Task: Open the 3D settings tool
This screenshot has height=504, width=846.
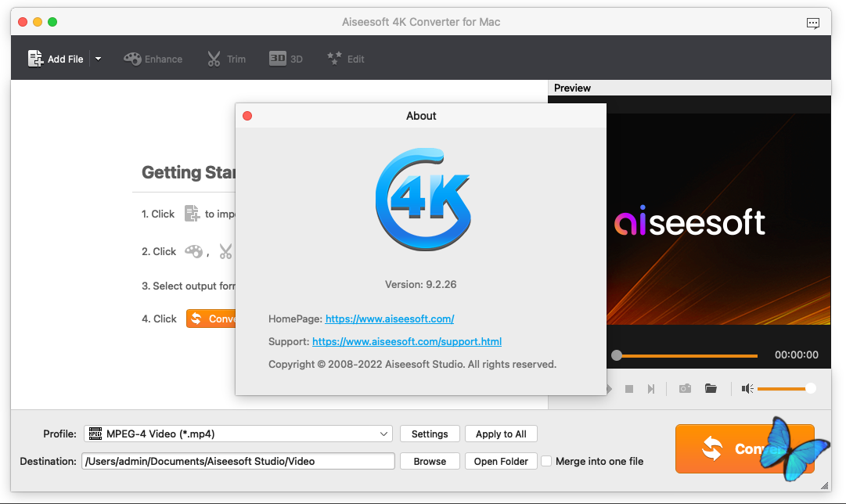Action: pos(286,59)
